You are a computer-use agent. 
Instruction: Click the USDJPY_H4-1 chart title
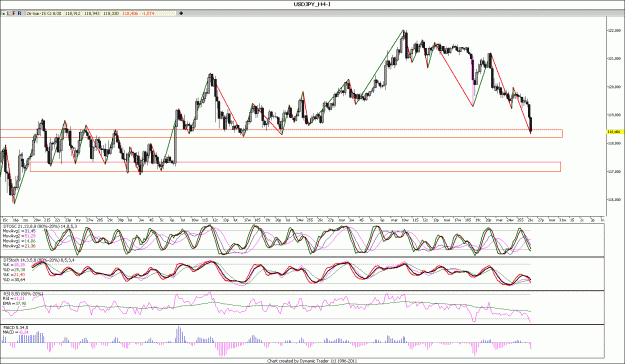[x=312, y=4]
